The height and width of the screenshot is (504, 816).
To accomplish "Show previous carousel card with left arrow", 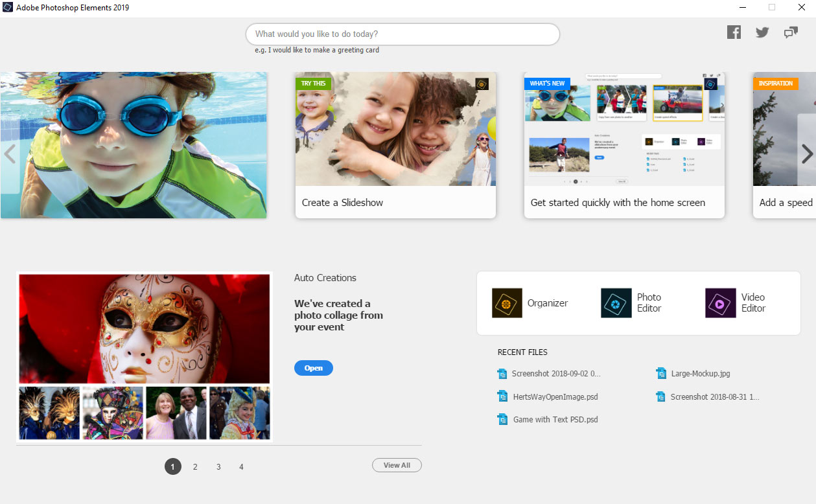I will (10, 154).
